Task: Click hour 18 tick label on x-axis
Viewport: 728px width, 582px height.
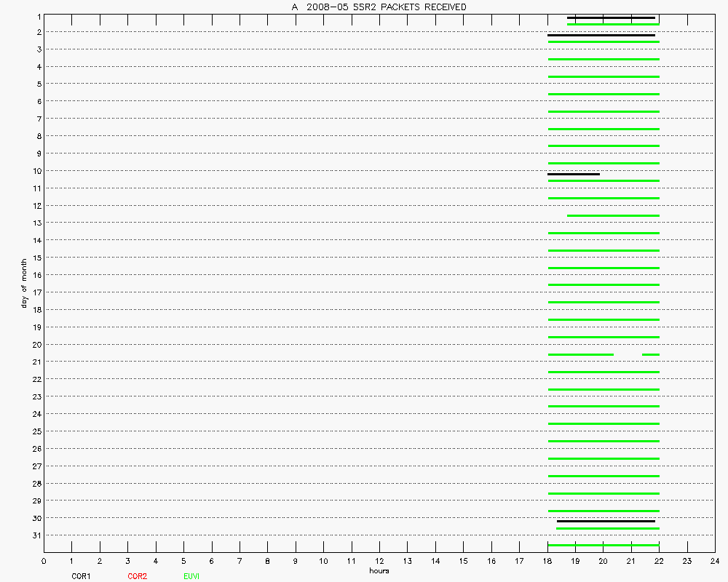Action: [x=547, y=561]
